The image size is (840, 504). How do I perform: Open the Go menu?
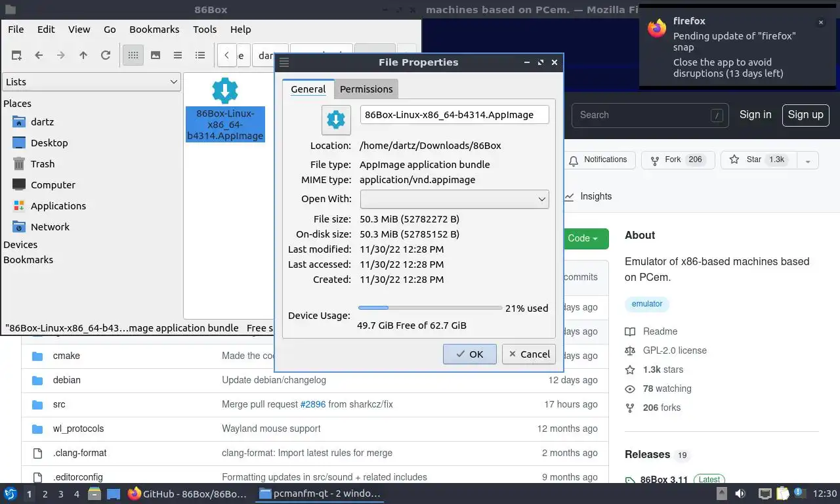pyautogui.click(x=110, y=29)
